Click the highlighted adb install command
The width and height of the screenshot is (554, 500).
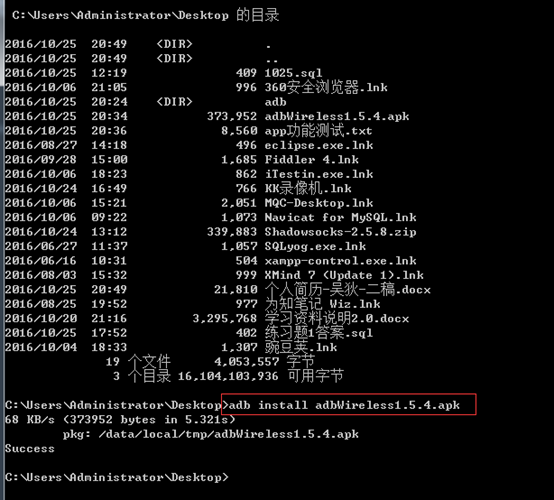coord(344,405)
